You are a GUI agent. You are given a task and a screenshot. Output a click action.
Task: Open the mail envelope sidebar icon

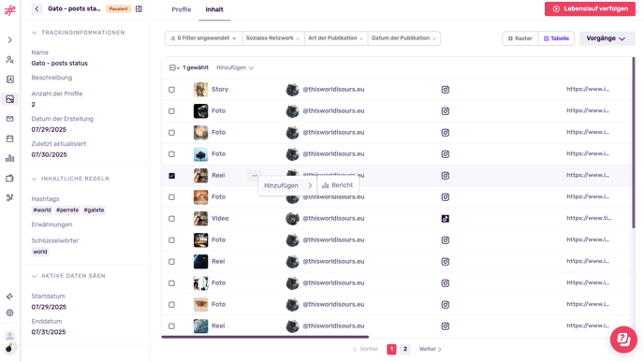click(10, 119)
